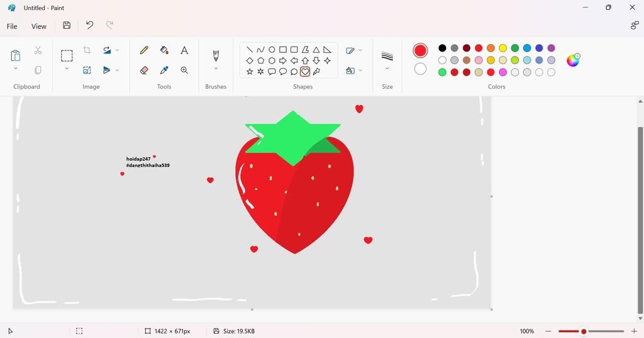Choose the Down arrow shape

(316, 61)
